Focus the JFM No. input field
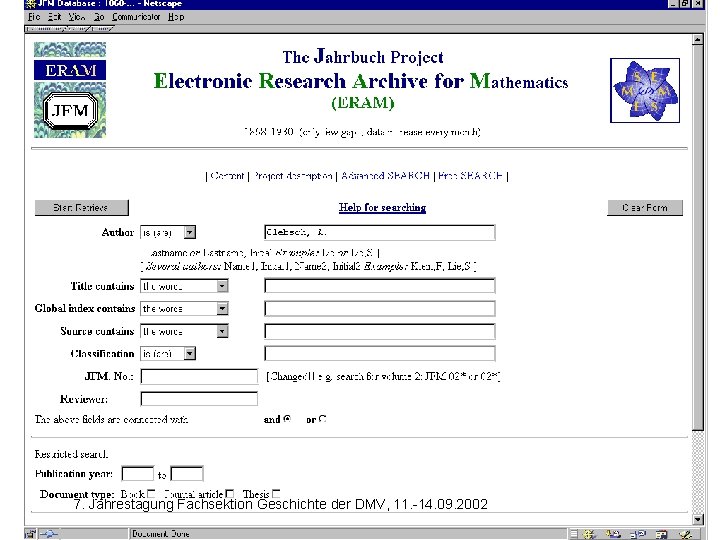The image size is (720, 540). (x=199, y=377)
